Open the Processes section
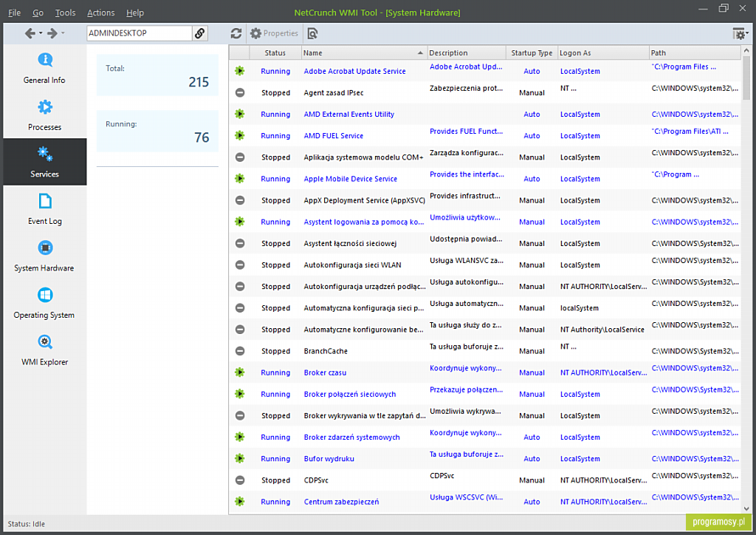Screen dimensions: 756x535 (x=44, y=115)
